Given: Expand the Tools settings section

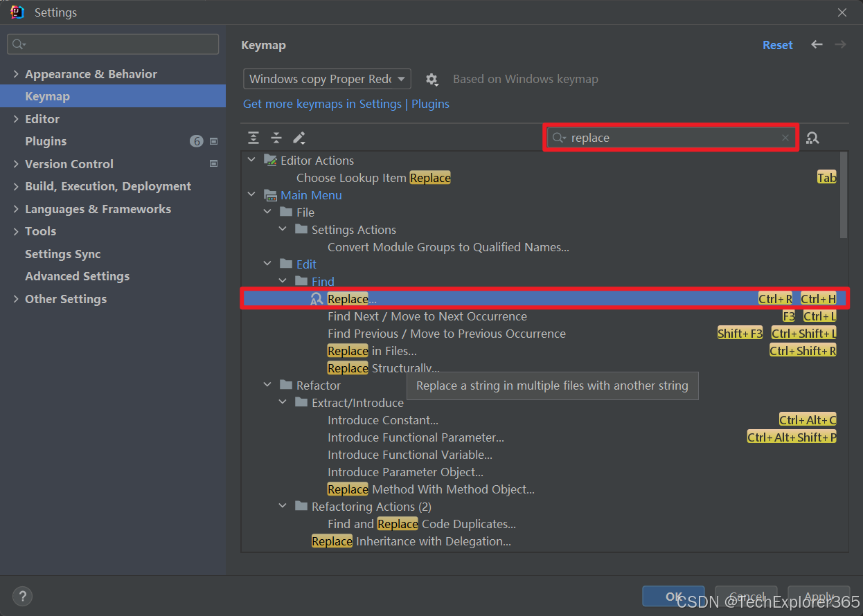Looking at the screenshot, I should pos(16,231).
